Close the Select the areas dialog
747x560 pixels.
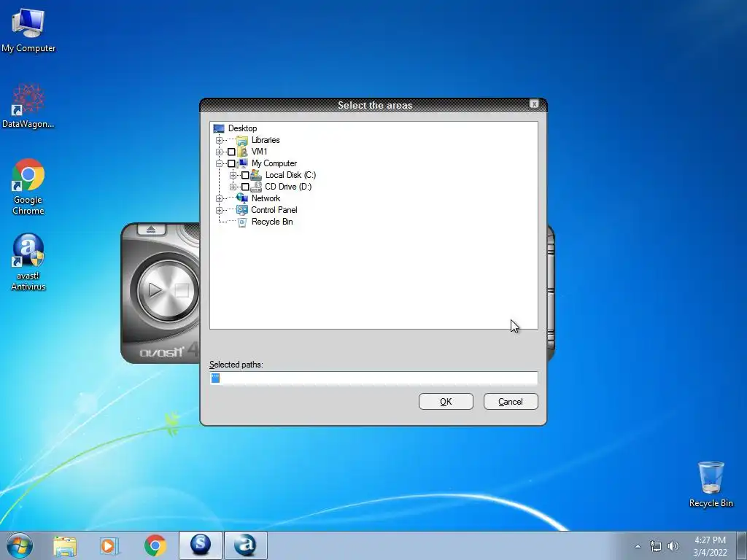tap(534, 104)
